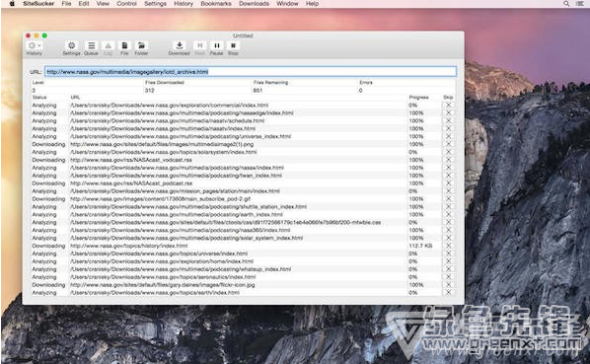
Task: Stop the podcasting/nasax/index.html row
Action: click(448, 168)
